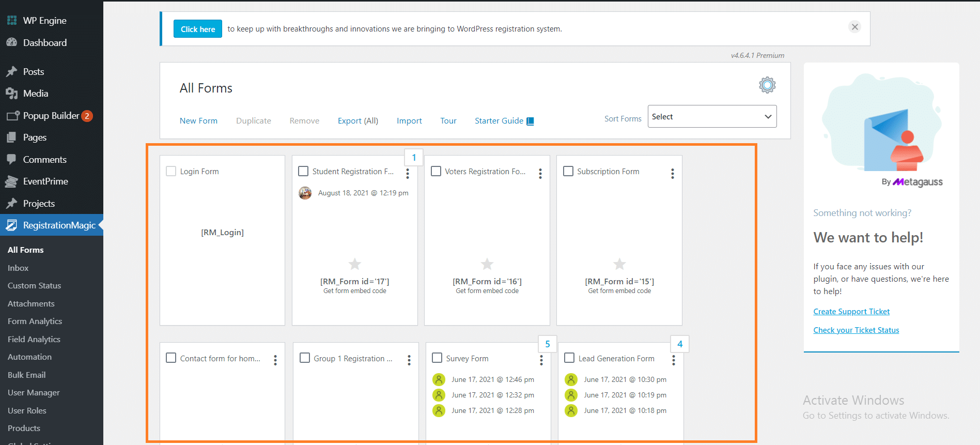
Task: Click the star on Subscription Form card
Action: [x=619, y=264]
